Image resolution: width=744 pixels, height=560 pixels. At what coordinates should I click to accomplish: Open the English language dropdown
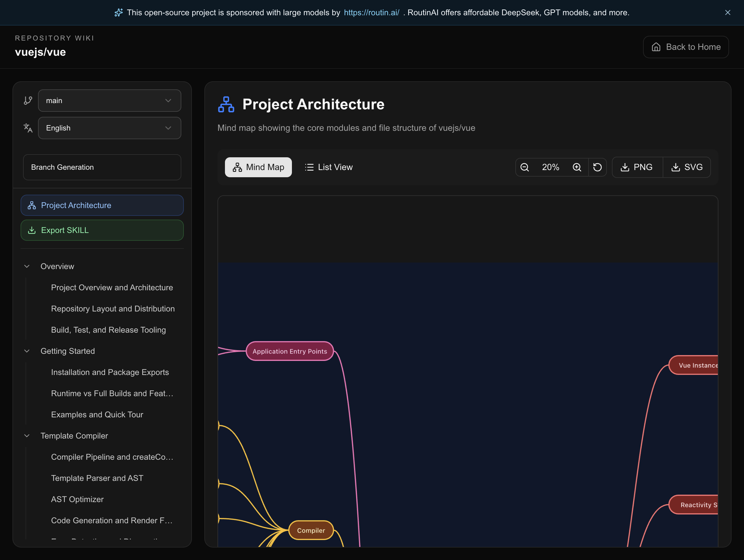click(109, 128)
